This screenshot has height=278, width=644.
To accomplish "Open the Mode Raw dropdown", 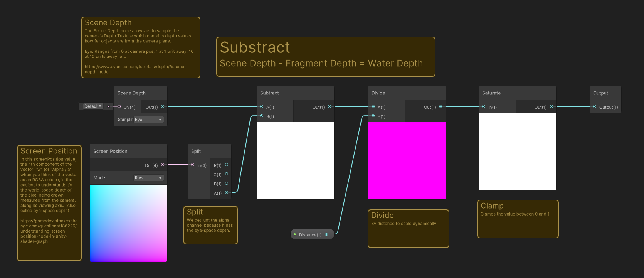I will click(x=149, y=178).
